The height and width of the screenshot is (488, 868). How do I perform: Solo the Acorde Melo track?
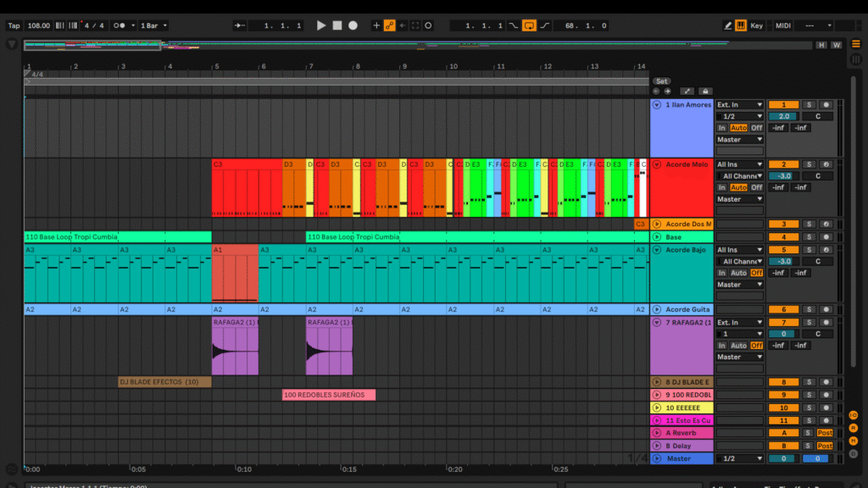coord(809,164)
